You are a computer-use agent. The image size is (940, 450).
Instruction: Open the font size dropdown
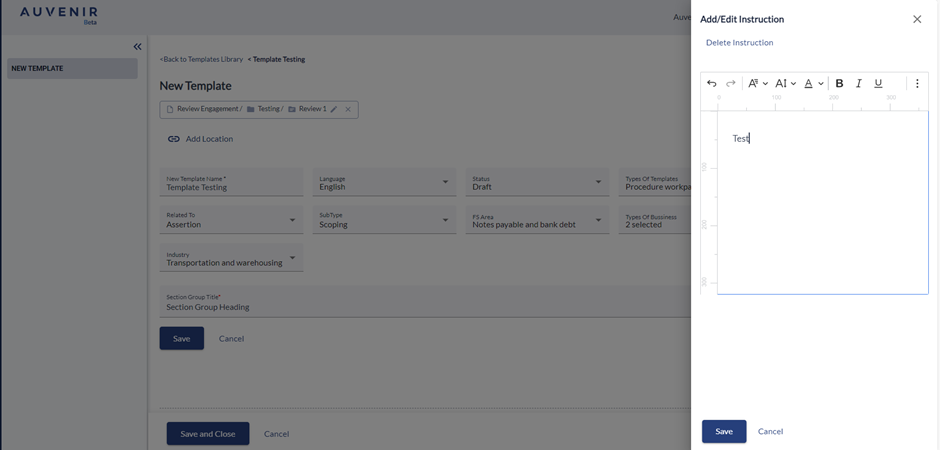pyautogui.click(x=786, y=84)
